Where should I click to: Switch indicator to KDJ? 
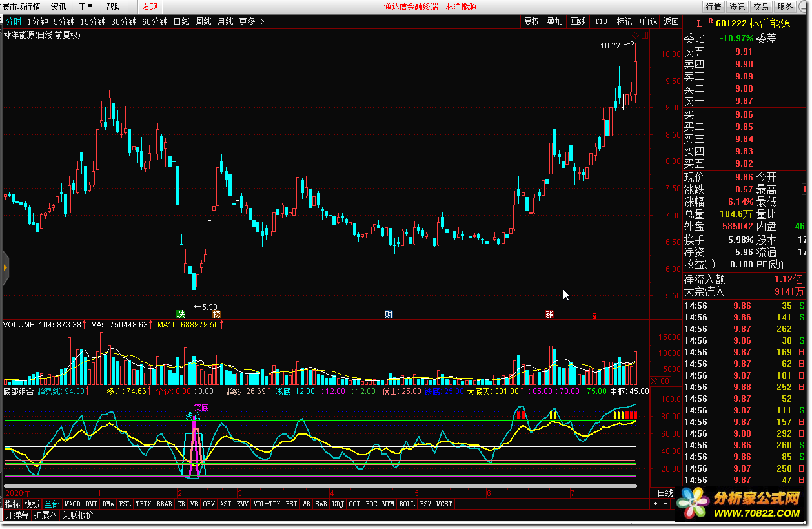338,504
